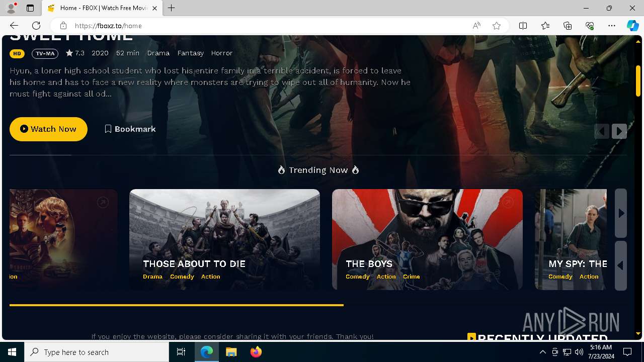
Task: Click Action tag on My Spy
Action: [x=589, y=277]
